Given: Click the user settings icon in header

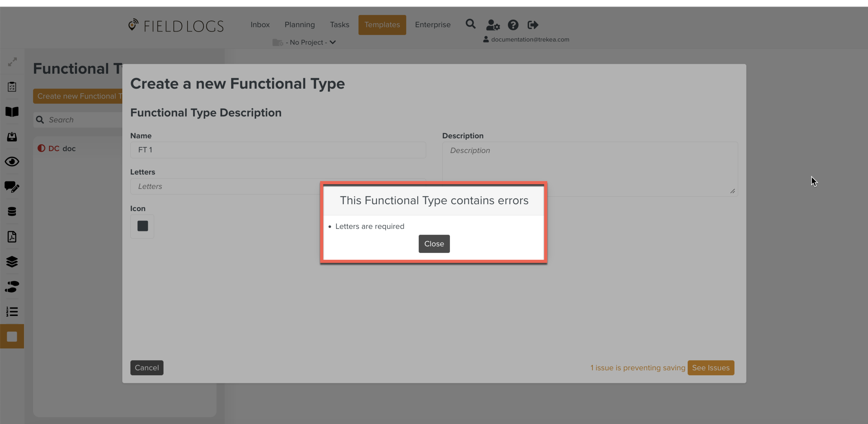Looking at the screenshot, I should click(x=493, y=25).
